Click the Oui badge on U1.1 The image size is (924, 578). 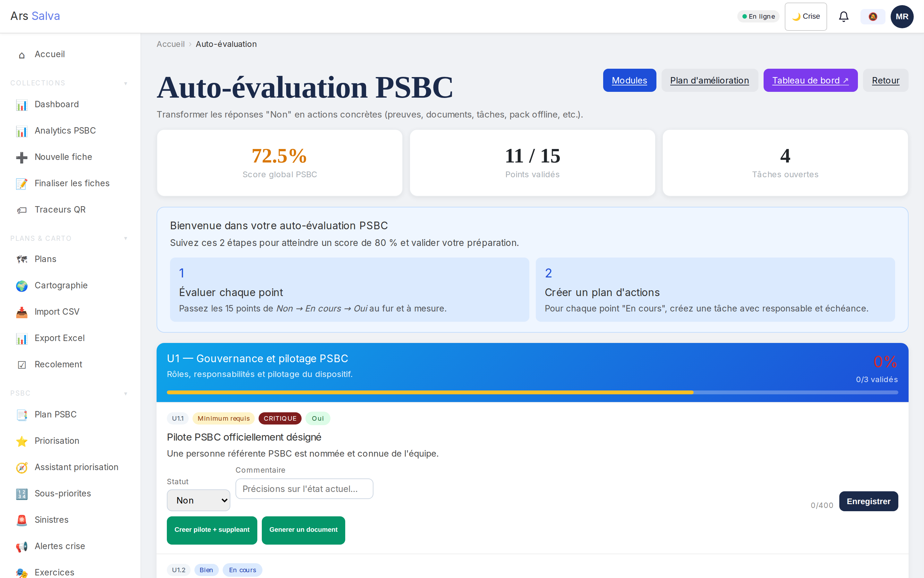pos(318,419)
